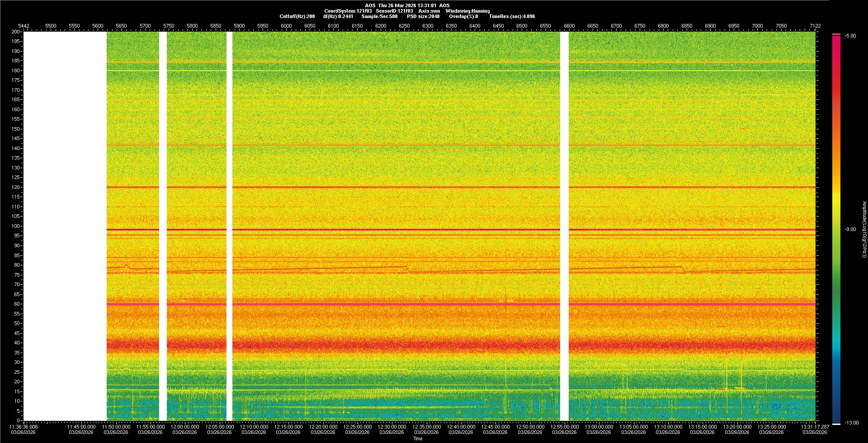Screen dimensions: 868x443
Task: Click the -13.00 color scale minimum label
Action: tap(851, 423)
